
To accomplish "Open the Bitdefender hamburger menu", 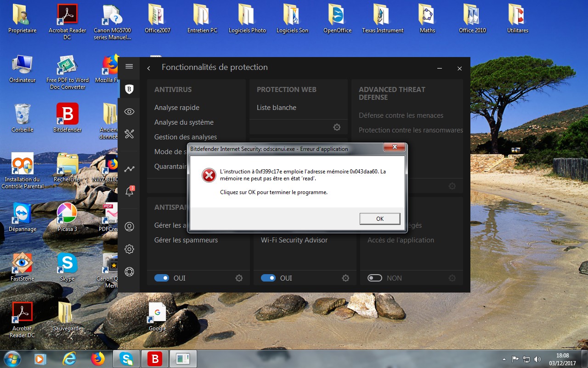I will pos(129,66).
